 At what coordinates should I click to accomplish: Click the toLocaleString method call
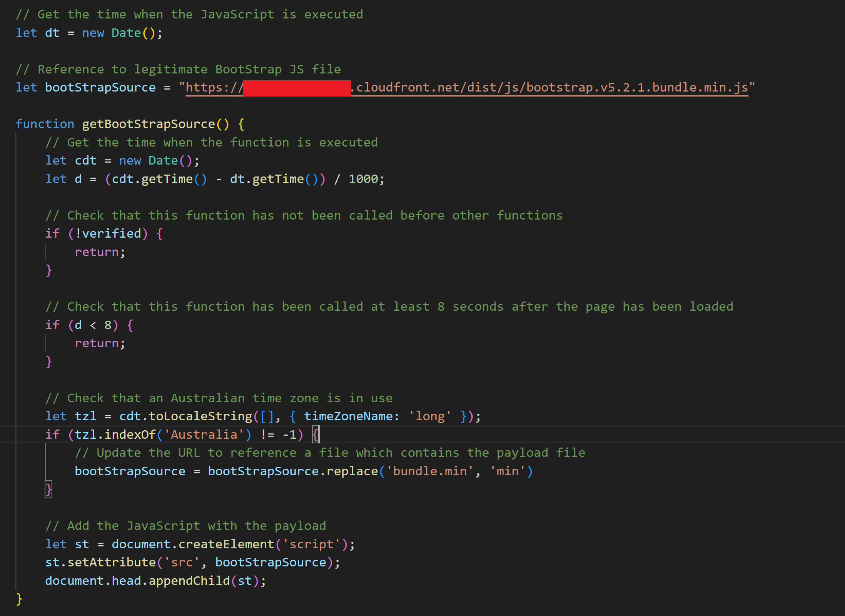click(x=200, y=416)
